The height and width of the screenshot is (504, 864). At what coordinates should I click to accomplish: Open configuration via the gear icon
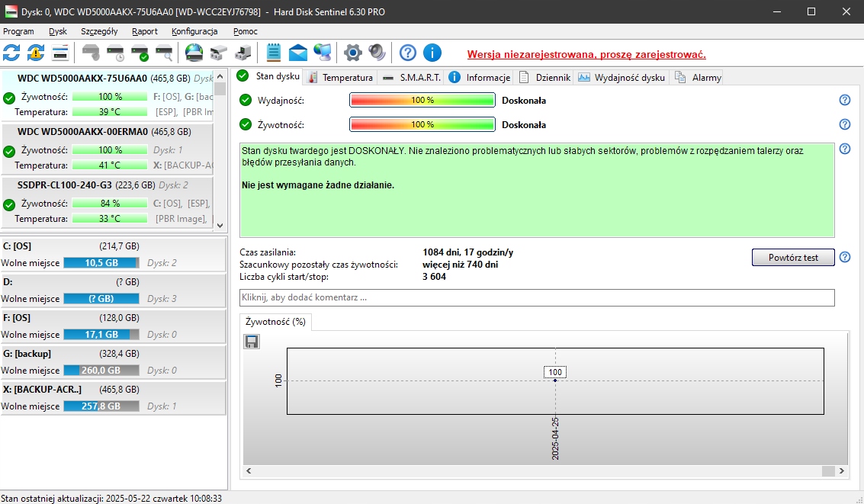[x=352, y=53]
